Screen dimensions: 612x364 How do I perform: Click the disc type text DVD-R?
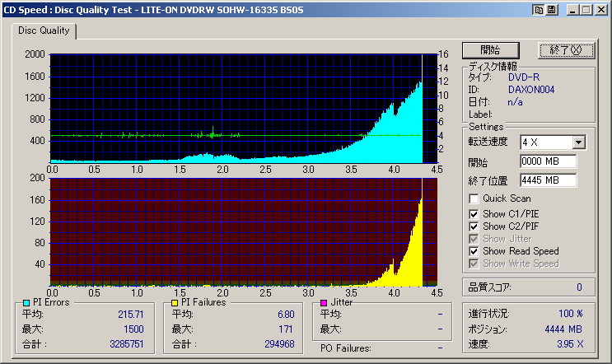[x=524, y=77]
